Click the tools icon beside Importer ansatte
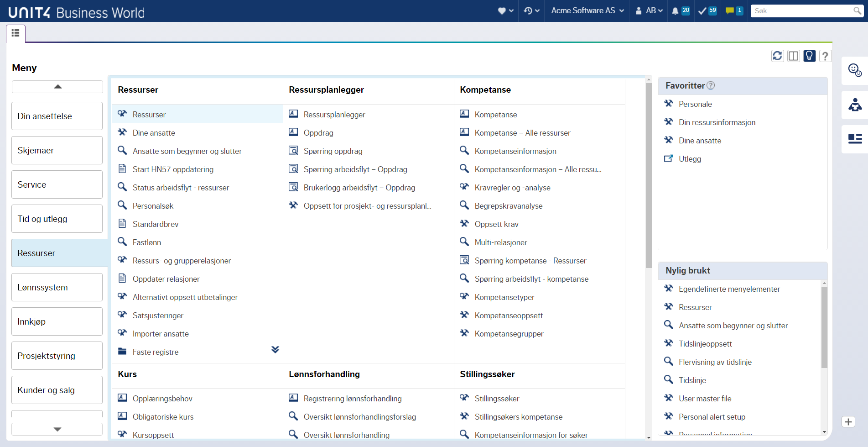Screen dimensions: 868x447 pos(122,333)
